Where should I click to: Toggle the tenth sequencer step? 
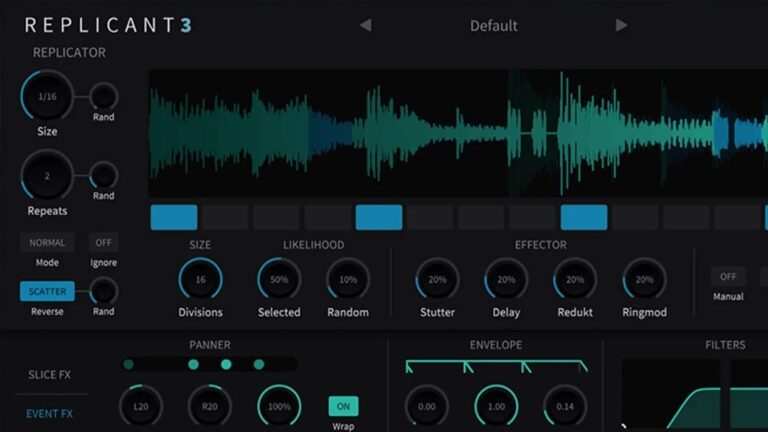click(635, 217)
